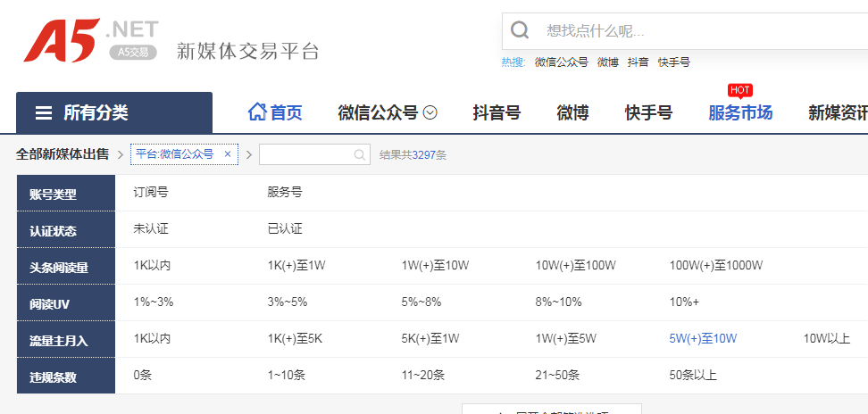Open the 所有分类 hamburger menu icon
The width and height of the screenshot is (868, 414).
pos(43,113)
